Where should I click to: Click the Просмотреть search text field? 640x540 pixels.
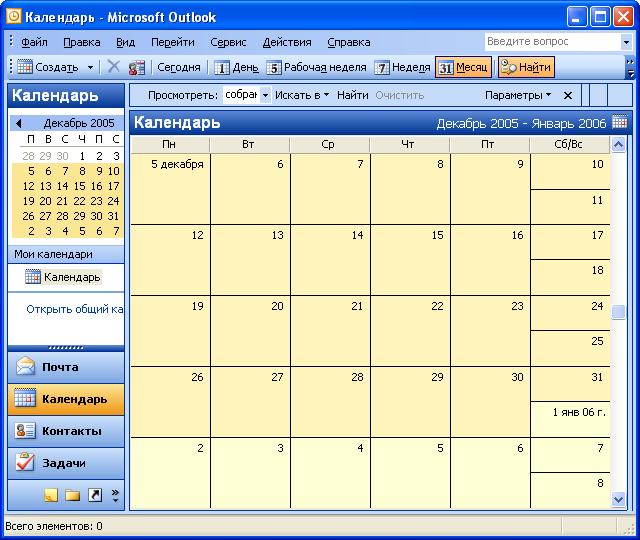click(x=241, y=95)
